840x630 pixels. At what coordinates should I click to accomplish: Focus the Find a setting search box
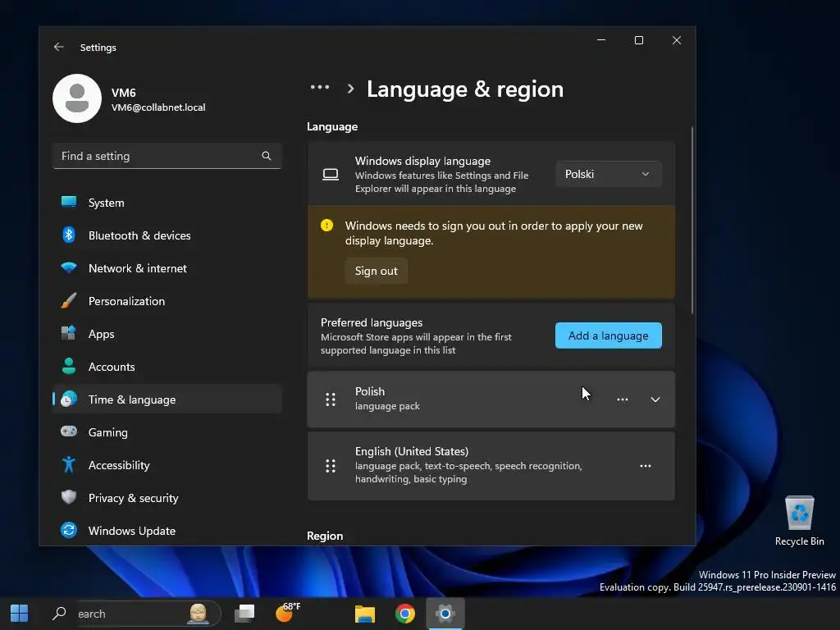click(x=167, y=156)
